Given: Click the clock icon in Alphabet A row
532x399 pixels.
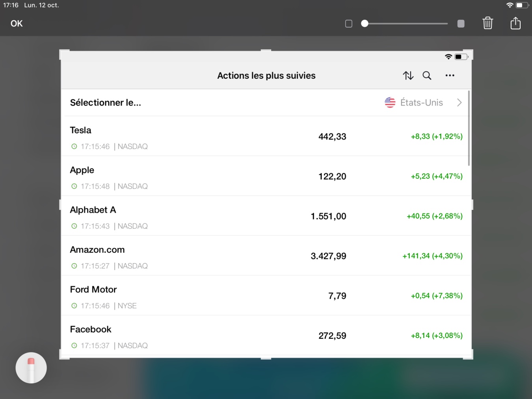Looking at the screenshot, I should click(74, 226).
